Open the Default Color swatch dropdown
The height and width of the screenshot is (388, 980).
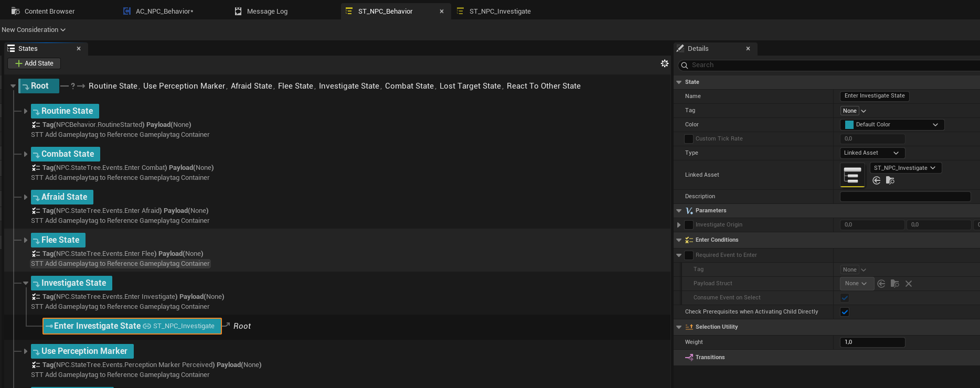coord(892,125)
